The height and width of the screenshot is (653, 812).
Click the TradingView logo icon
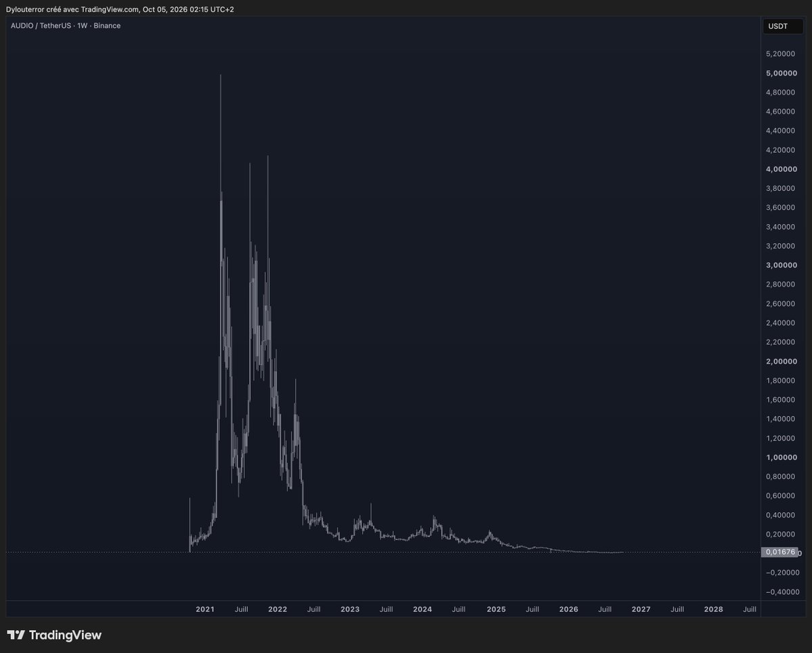(16, 635)
